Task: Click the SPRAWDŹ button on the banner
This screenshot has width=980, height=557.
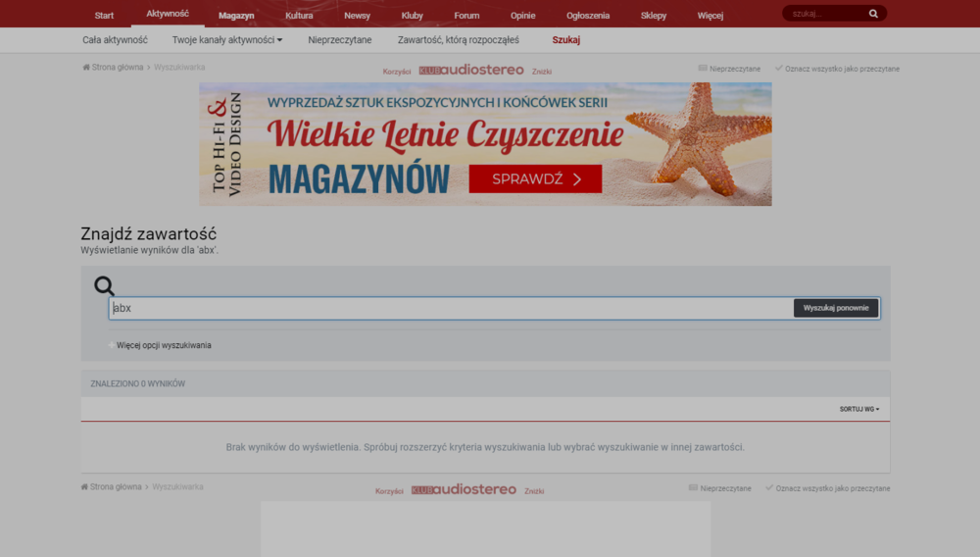Action: 536,178
